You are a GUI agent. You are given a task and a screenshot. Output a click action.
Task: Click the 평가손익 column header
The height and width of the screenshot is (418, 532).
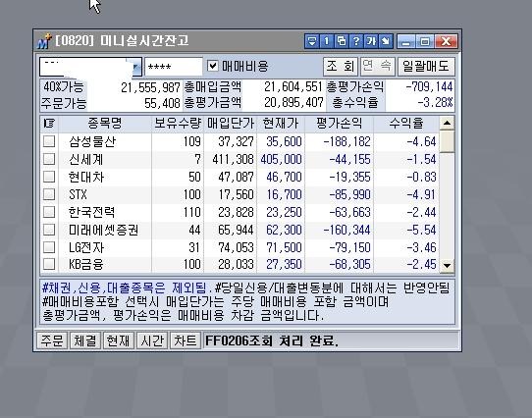(339, 123)
